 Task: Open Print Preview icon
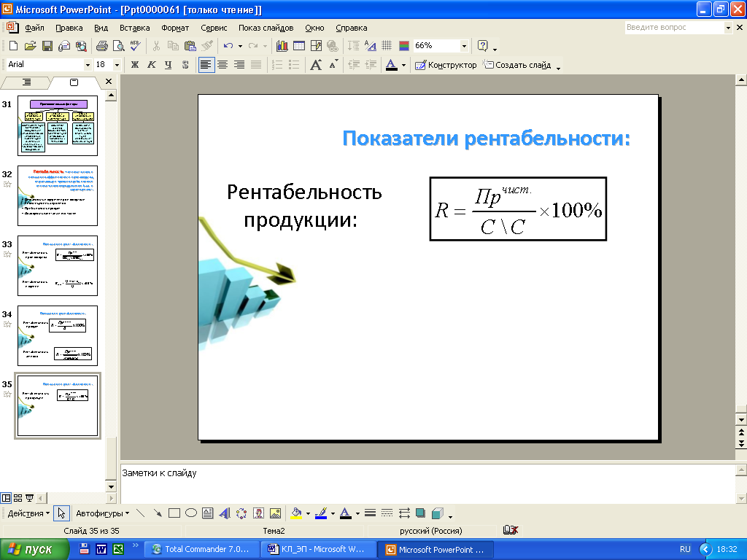[118, 46]
